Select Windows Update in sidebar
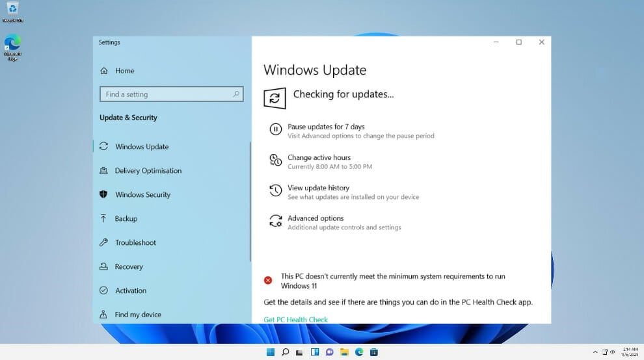The width and height of the screenshot is (644, 360). 142,147
